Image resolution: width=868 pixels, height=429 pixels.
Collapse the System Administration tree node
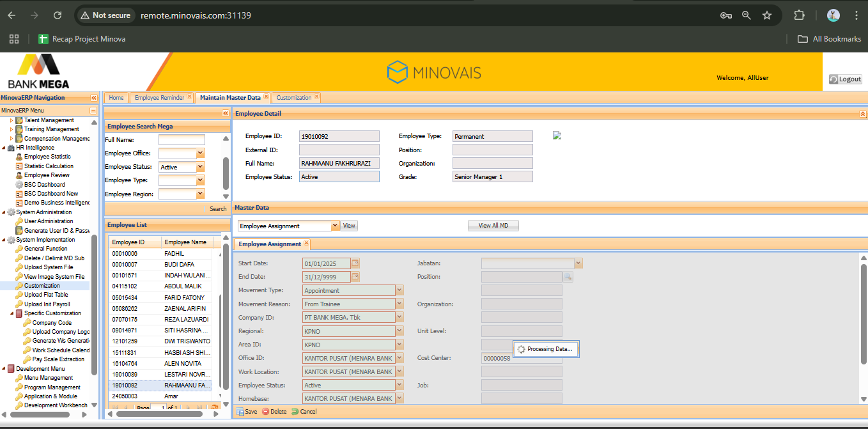[4, 212]
